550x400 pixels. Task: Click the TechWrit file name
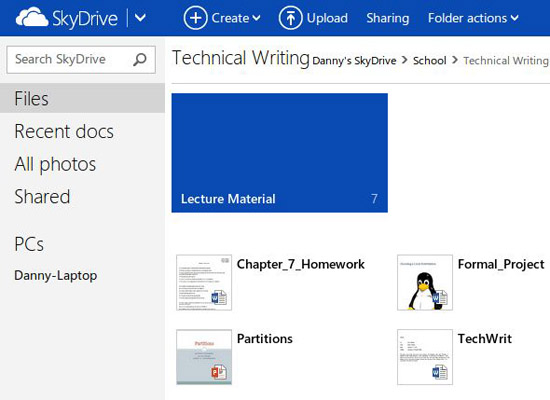click(485, 339)
